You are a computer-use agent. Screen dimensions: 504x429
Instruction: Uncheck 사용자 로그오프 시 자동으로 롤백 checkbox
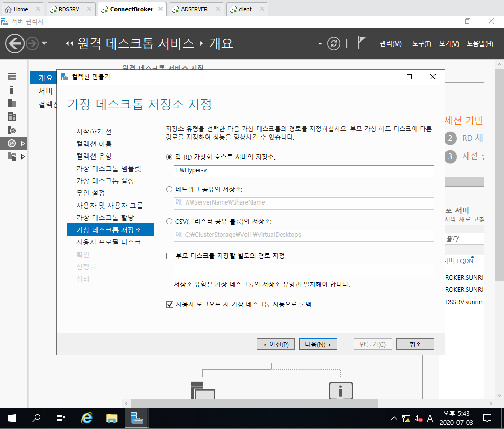169,305
